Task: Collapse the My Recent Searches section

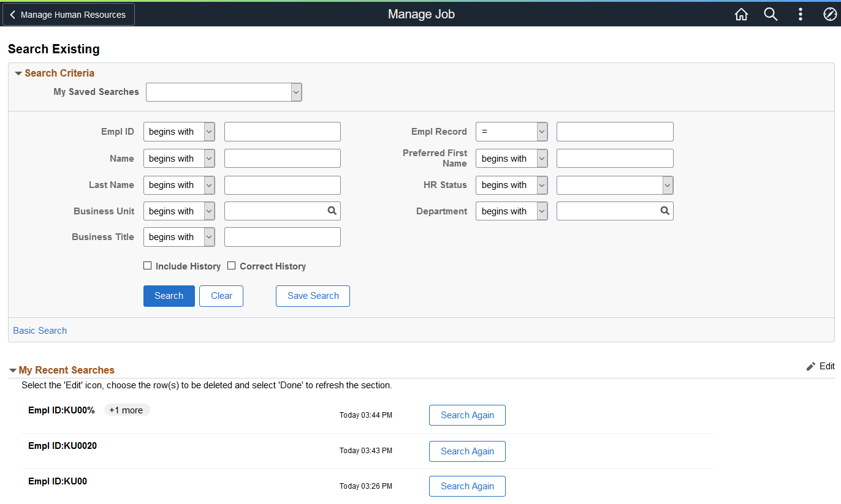Action: coord(13,370)
